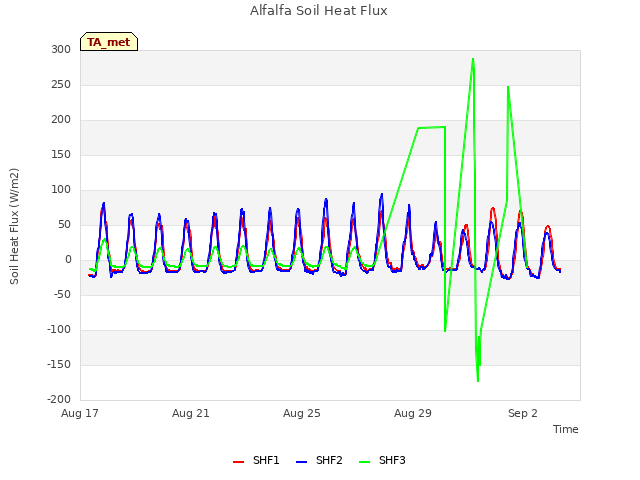Click the y-axis title Soil Heat Flux (W/m2)
The image size is (640, 480).
(x=14, y=226)
